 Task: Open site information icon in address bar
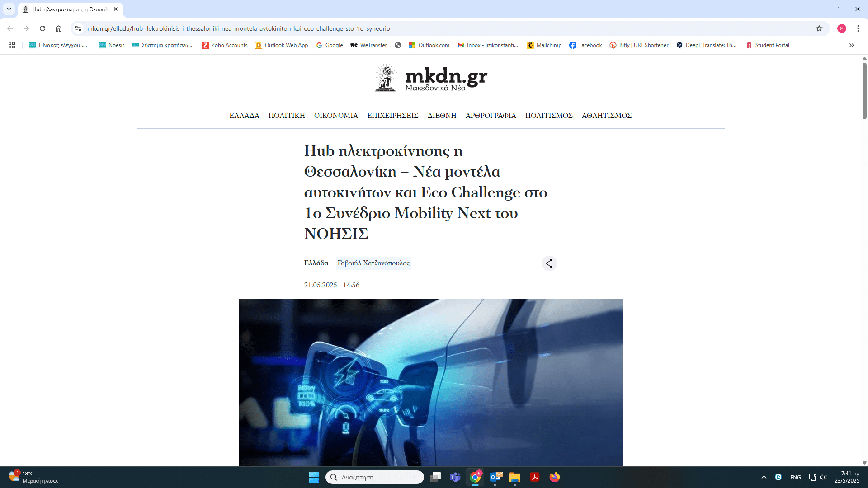(78, 28)
